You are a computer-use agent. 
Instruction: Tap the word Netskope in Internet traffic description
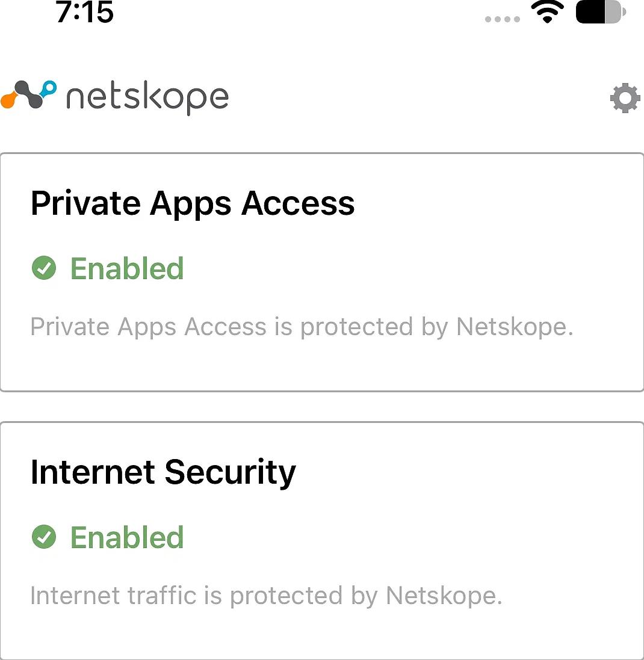point(444,596)
